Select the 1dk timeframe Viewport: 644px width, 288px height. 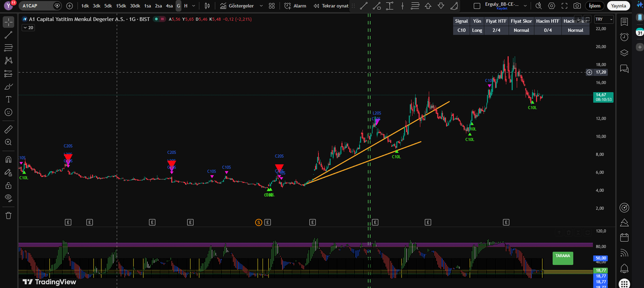point(85,6)
